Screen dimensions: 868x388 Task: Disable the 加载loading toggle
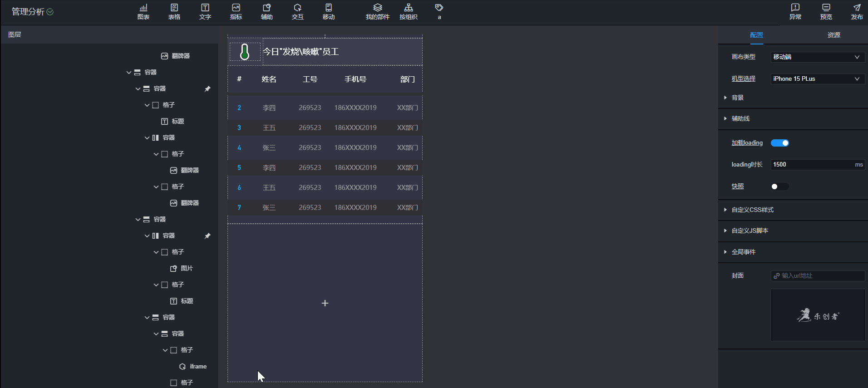click(779, 143)
